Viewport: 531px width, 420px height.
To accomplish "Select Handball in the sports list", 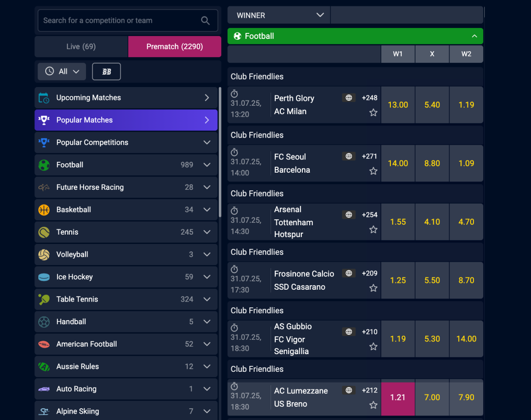I will point(126,322).
